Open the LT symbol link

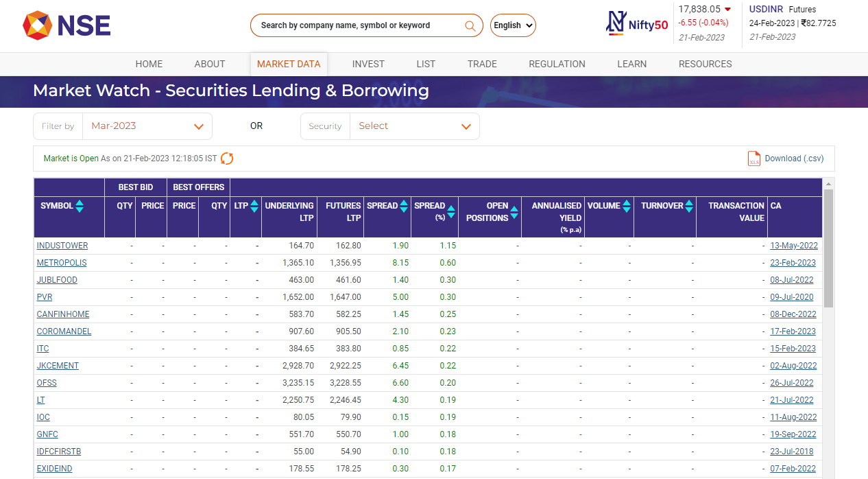[x=41, y=400]
